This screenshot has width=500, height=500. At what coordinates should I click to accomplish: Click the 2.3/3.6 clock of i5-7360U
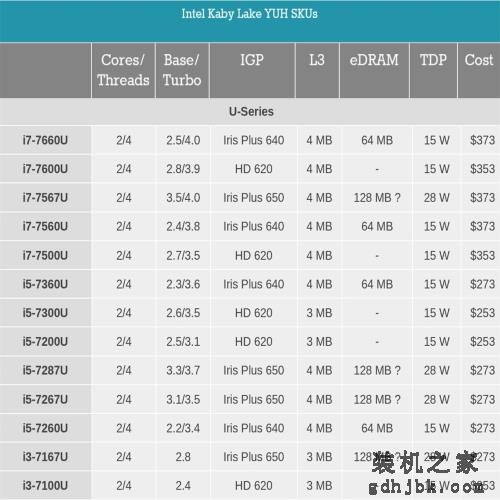click(183, 284)
